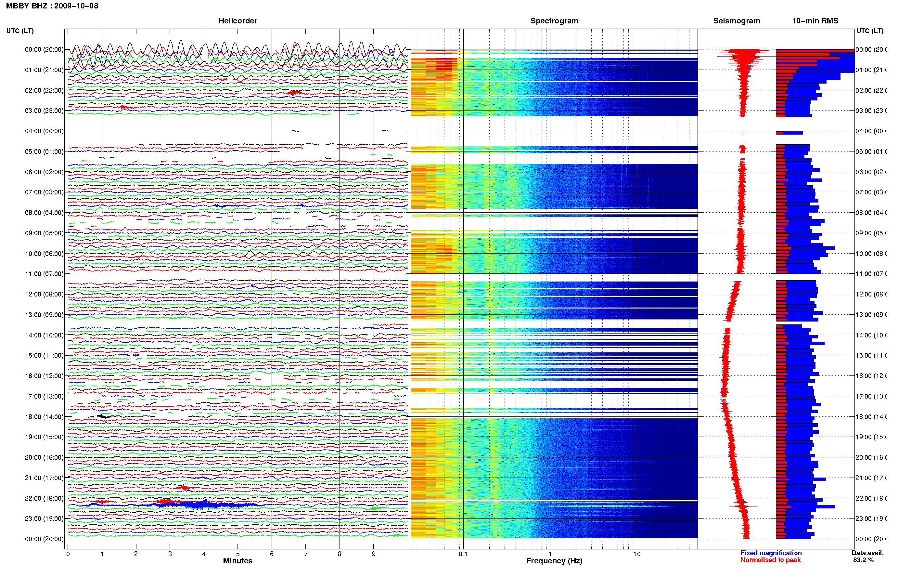Click left time label 22:00 (18:00)

tap(44, 498)
